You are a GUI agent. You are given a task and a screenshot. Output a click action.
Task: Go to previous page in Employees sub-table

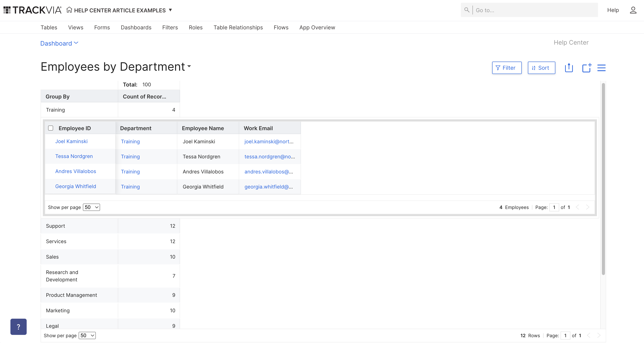tap(577, 207)
